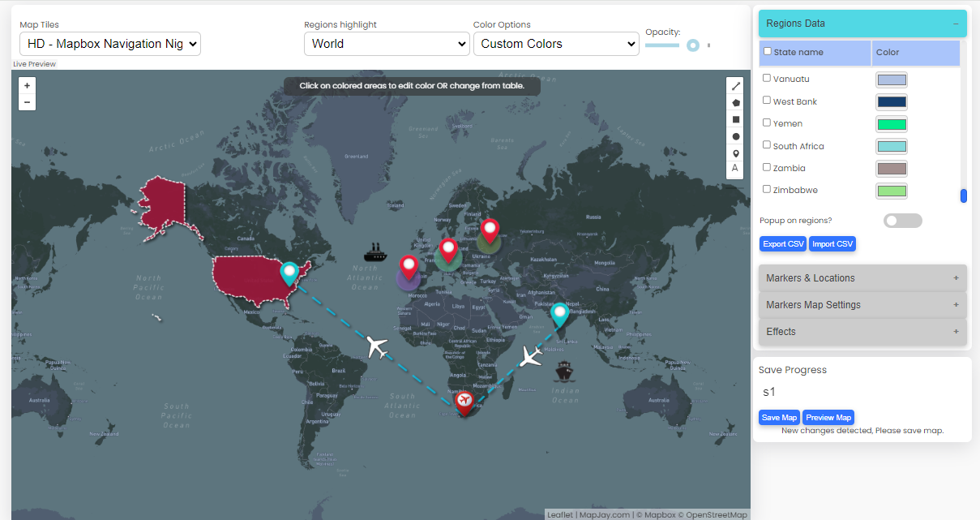This screenshot has width=980, height=520.
Task: Expand the Markers & Locations section
Action: (862, 278)
